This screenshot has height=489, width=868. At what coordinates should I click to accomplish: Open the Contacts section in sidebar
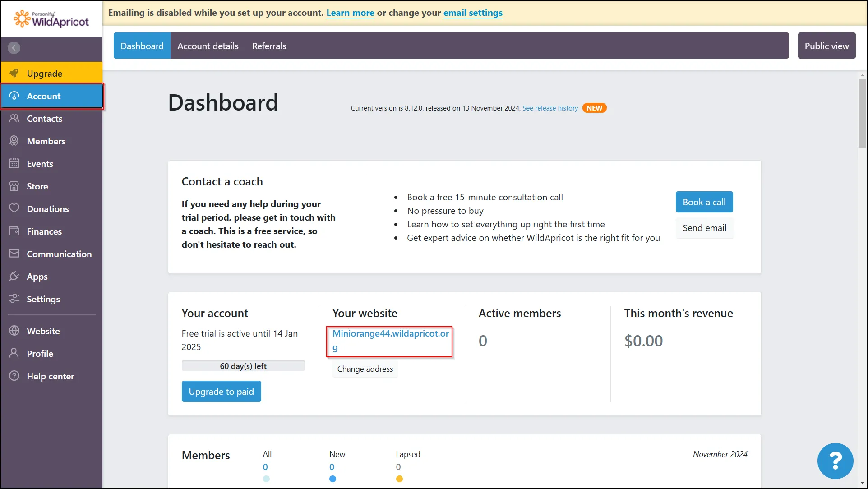click(x=44, y=118)
